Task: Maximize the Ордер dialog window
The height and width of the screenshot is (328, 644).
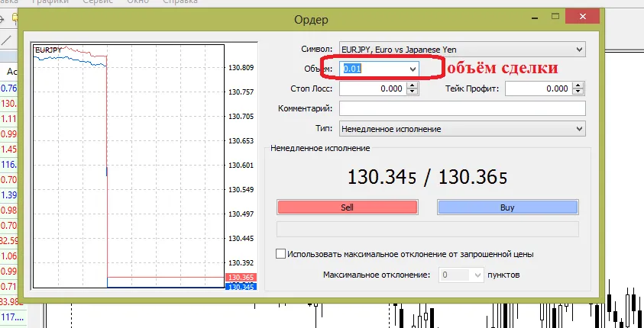Action: pos(555,17)
